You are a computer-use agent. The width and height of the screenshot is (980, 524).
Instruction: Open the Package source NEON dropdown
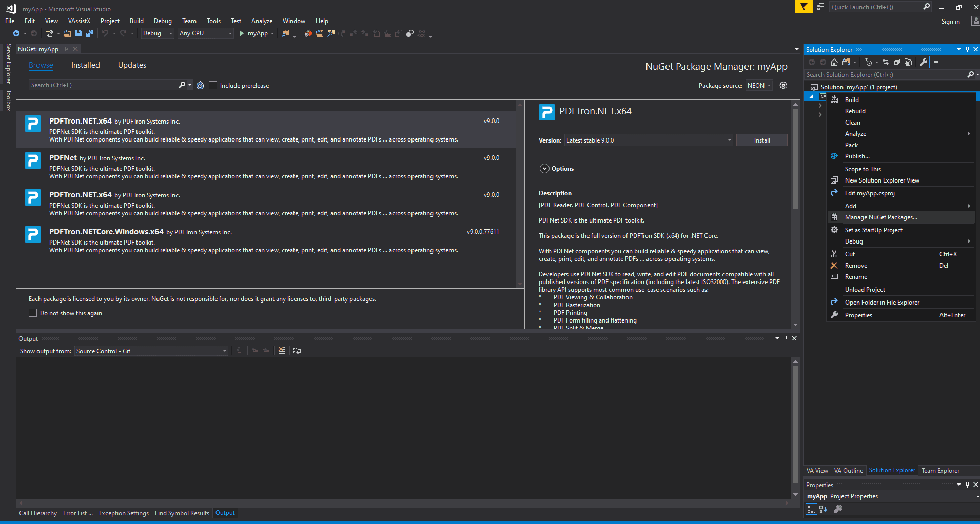pyautogui.click(x=759, y=86)
